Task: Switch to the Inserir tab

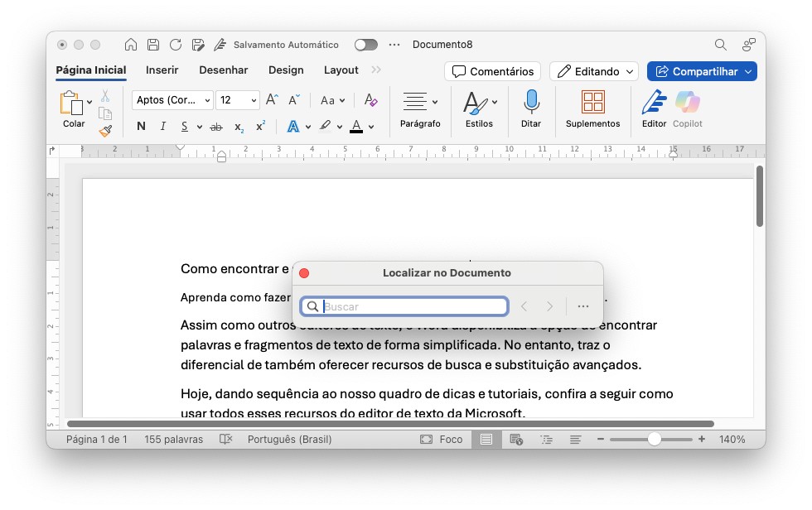Action: 162,70
